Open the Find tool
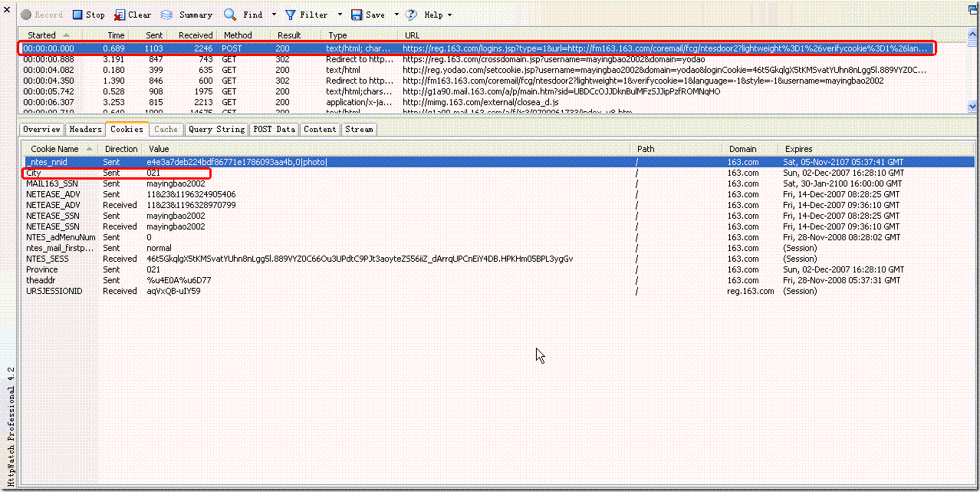The height and width of the screenshot is (492, 980). tap(244, 15)
